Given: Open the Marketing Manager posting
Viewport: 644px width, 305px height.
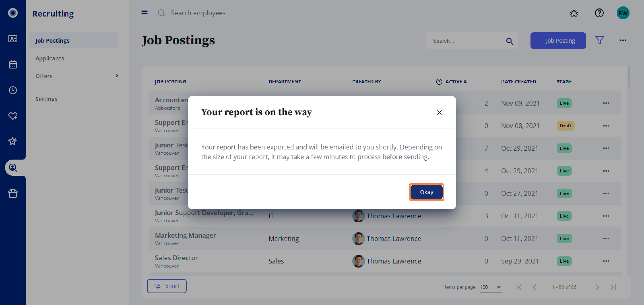Looking at the screenshot, I should 185,235.
